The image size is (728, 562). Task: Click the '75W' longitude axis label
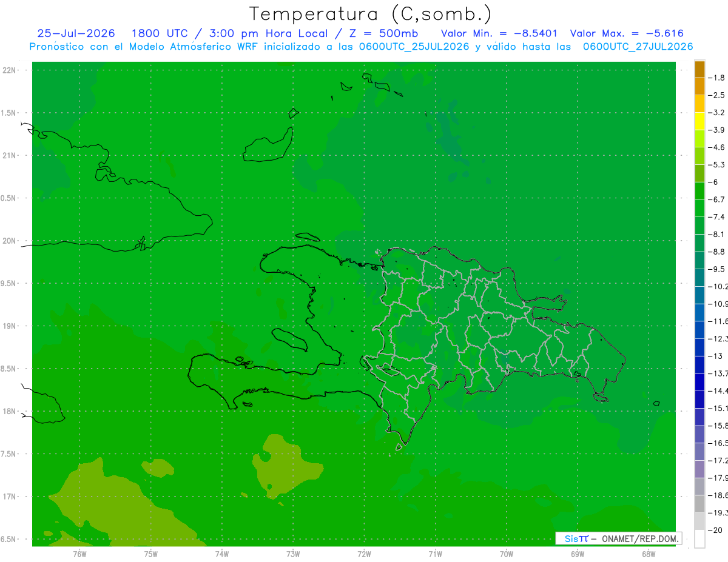(151, 554)
